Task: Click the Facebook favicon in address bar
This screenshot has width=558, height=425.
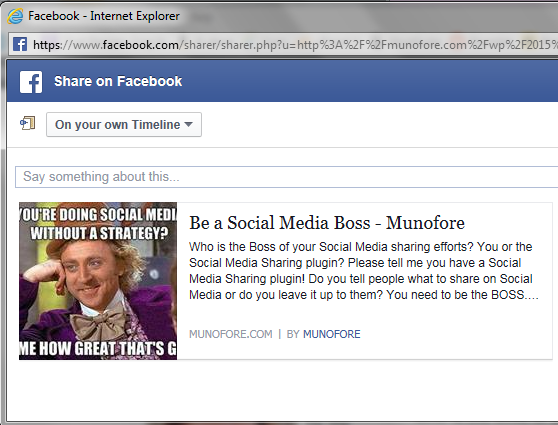Action: click(x=20, y=44)
